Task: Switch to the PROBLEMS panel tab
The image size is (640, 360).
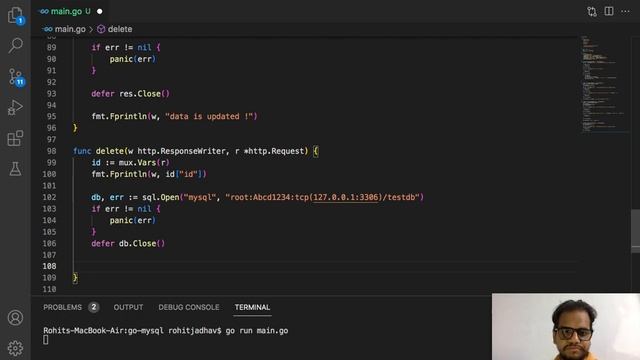Action: point(62,307)
